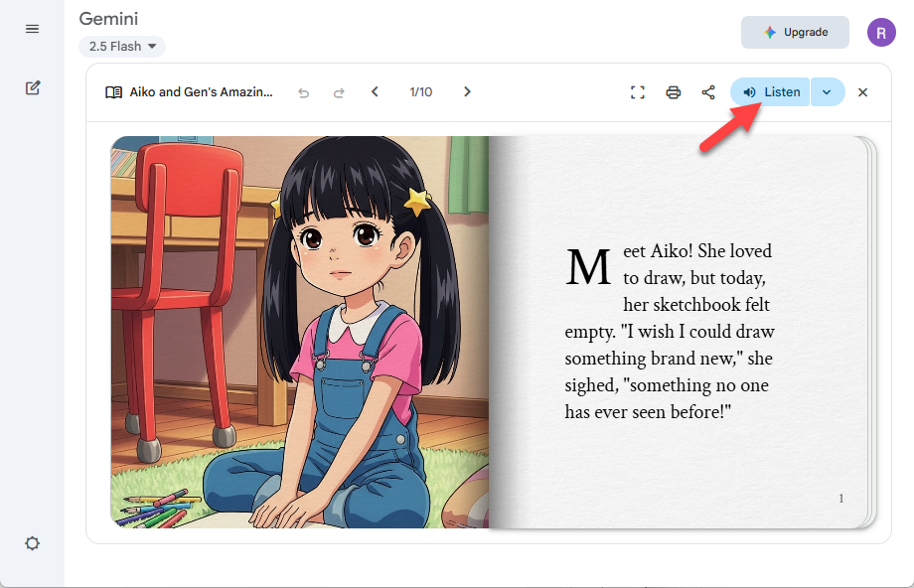This screenshot has width=914, height=588.
Task: Click the story text on page 1
Action: [x=670, y=331]
